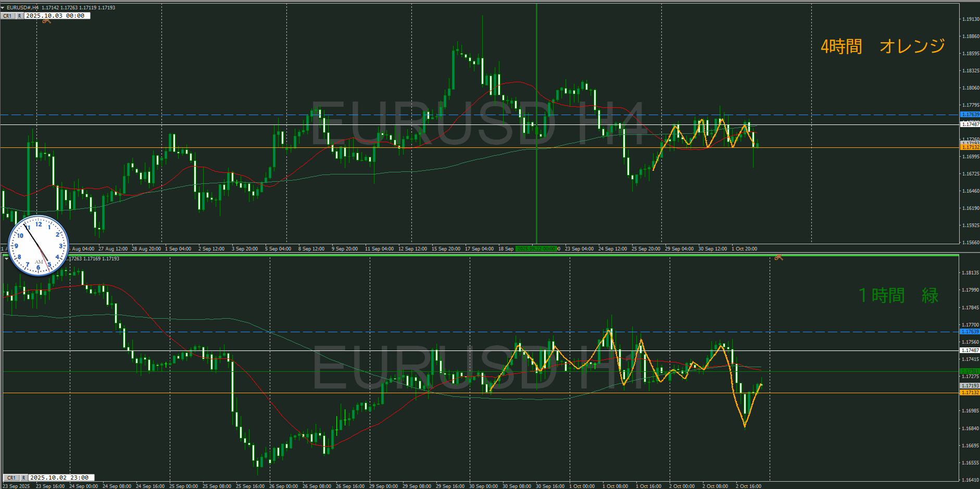Click the 1.17487 price label on H4 axis
The width and height of the screenshot is (980, 489).
tap(970, 124)
